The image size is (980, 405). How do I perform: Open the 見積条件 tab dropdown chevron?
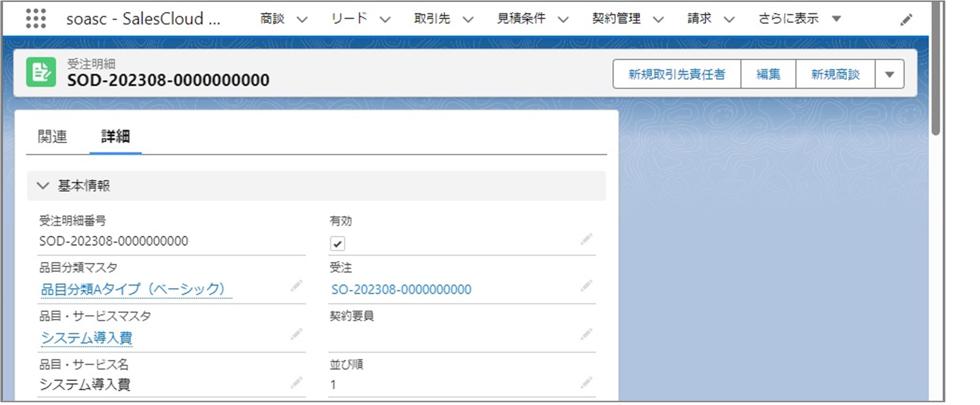click(563, 20)
